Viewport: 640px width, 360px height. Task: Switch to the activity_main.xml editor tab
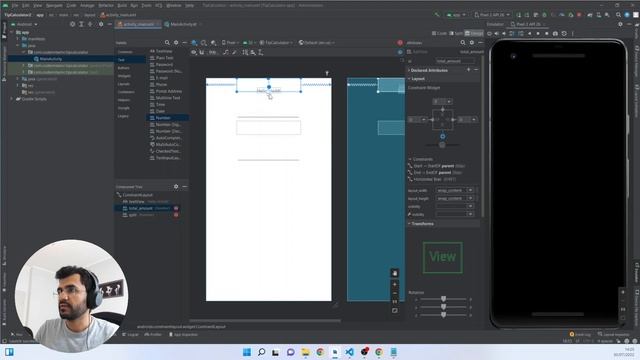click(138, 24)
